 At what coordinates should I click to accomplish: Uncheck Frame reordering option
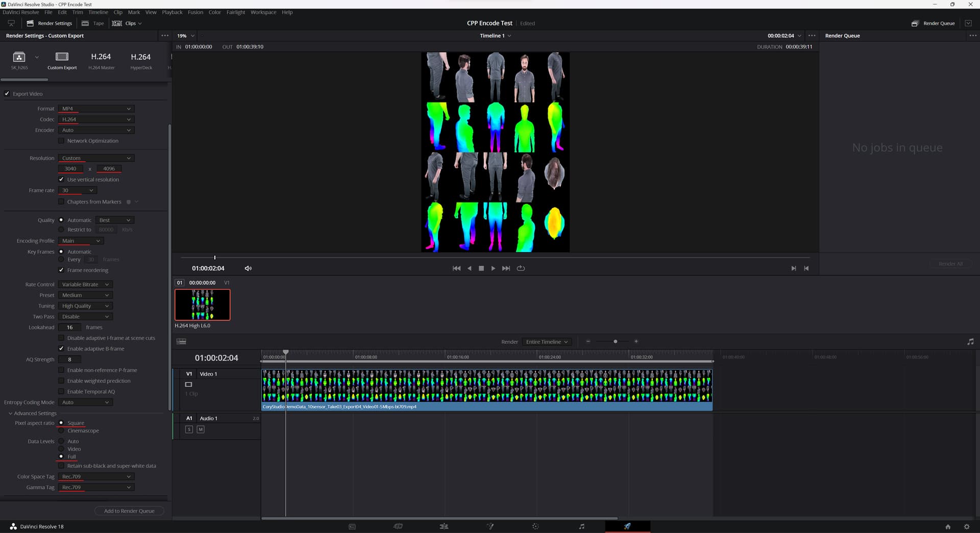61,270
